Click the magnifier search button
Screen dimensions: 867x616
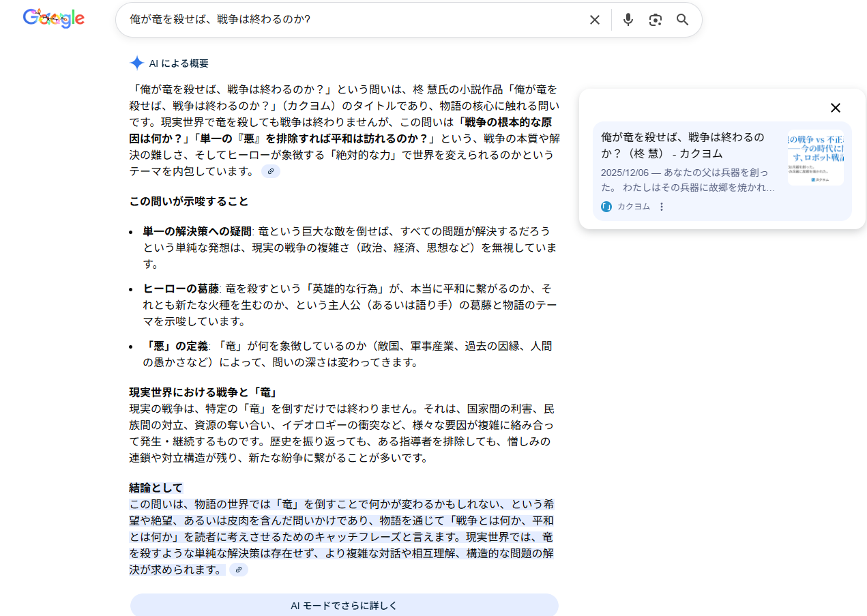tap(682, 20)
